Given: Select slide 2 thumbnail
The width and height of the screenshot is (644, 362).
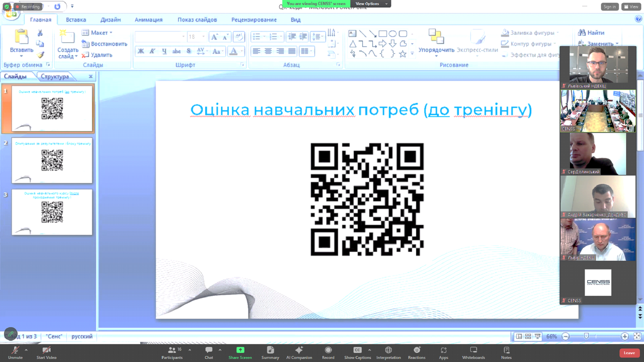Looking at the screenshot, I should (52, 160).
